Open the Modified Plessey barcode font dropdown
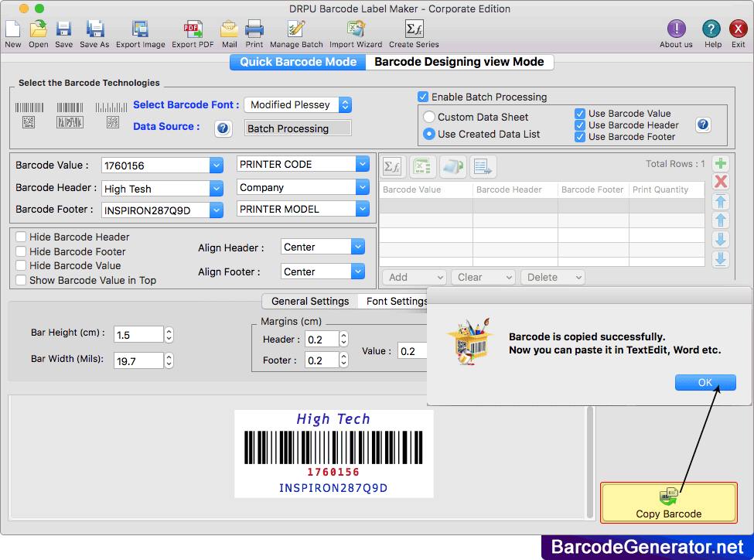Screen dimensions: 754x560 tap(345, 105)
